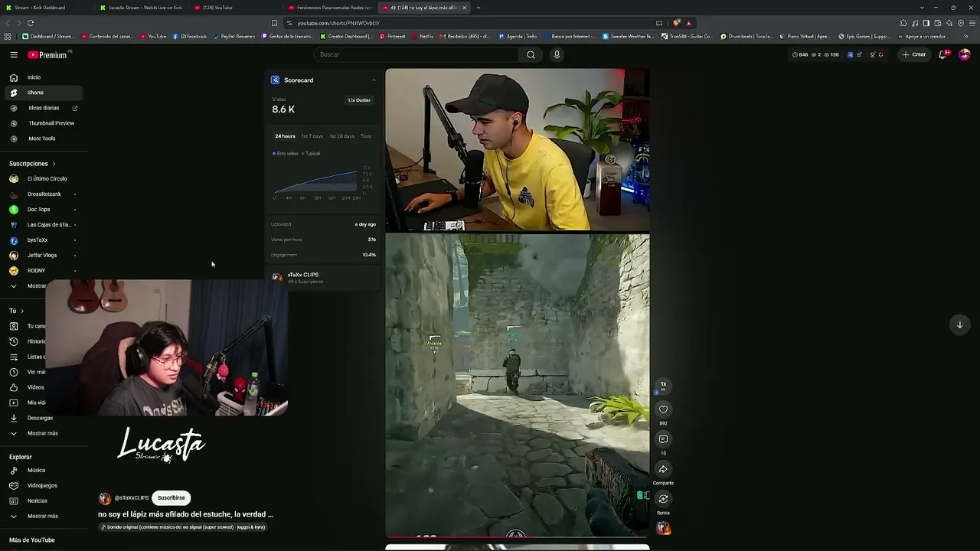This screenshot has height=551, width=980.
Task: Bookmark this page from address bar
Action: pos(274,23)
